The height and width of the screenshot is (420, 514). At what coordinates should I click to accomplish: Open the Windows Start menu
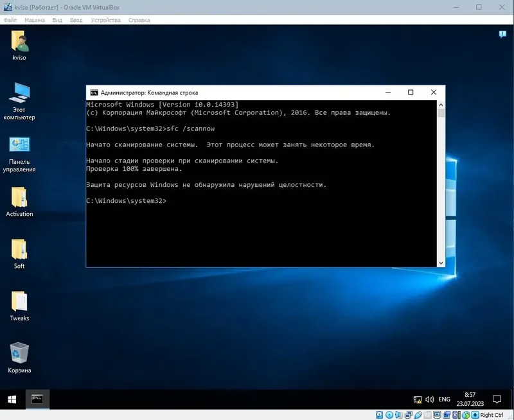point(10,399)
